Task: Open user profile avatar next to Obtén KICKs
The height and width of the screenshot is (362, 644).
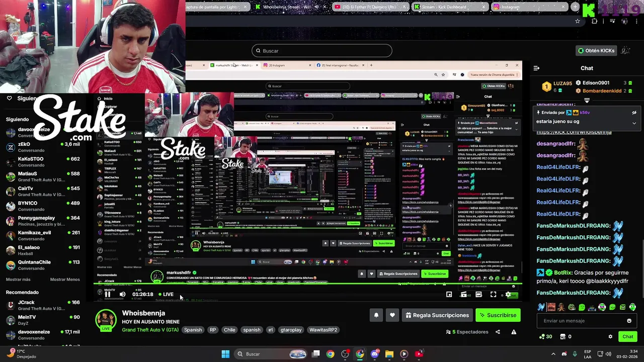Action: point(626,50)
